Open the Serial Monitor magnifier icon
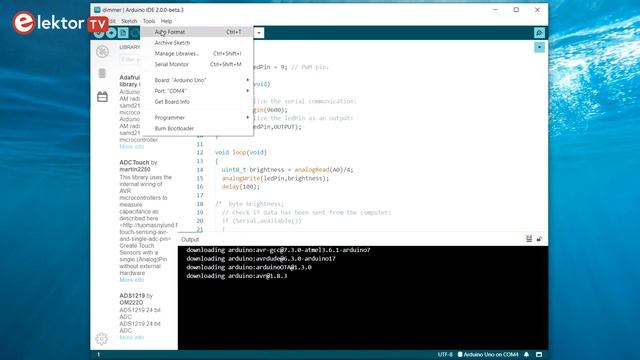This screenshot has width=640, height=360. coord(539,33)
